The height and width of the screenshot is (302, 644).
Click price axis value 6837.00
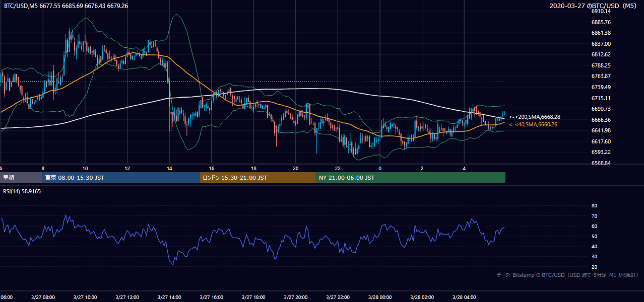[x=601, y=44]
